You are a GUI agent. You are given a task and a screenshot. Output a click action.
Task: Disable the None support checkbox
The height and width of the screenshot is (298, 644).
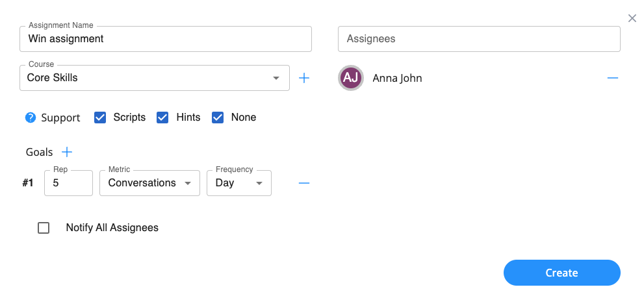pyautogui.click(x=218, y=118)
